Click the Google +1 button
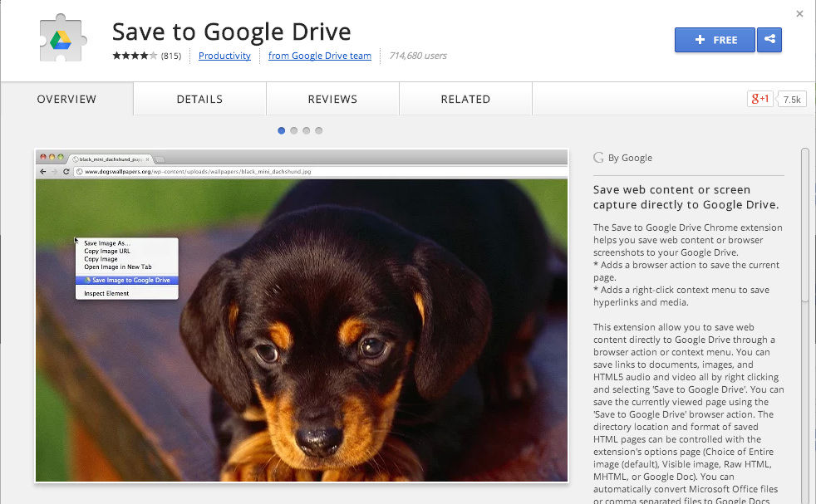Viewport: 816px width, 504px height. 759,99
